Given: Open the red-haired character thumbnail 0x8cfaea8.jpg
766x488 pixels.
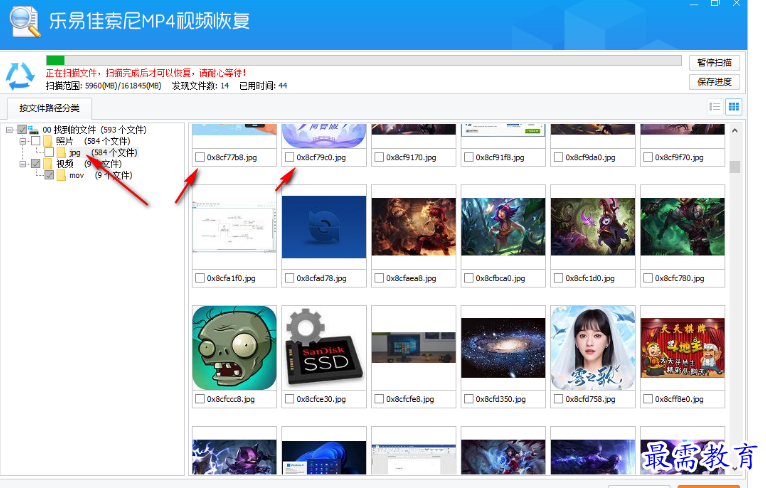Looking at the screenshot, I should 414,227.
